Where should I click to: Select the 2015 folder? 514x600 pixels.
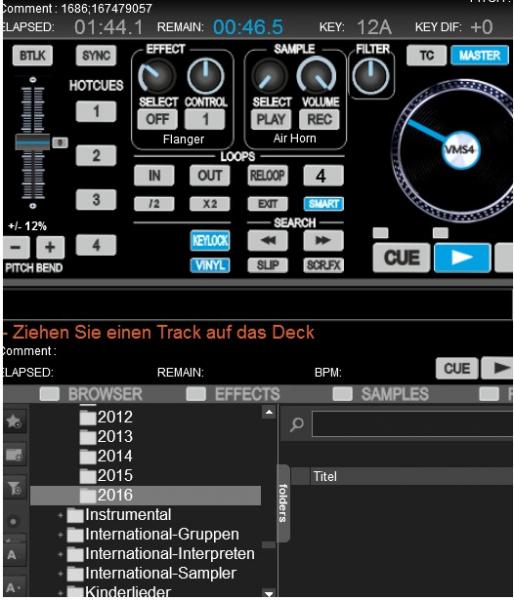[106, 476]
